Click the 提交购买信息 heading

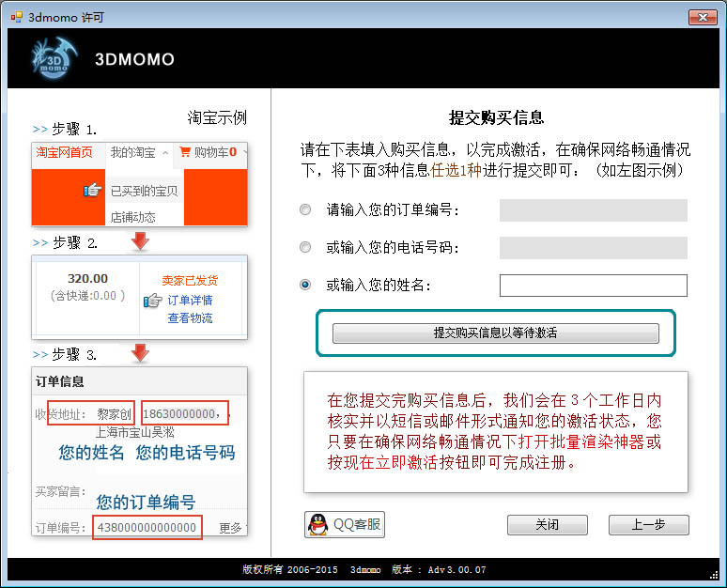click(x=496, y=117)
